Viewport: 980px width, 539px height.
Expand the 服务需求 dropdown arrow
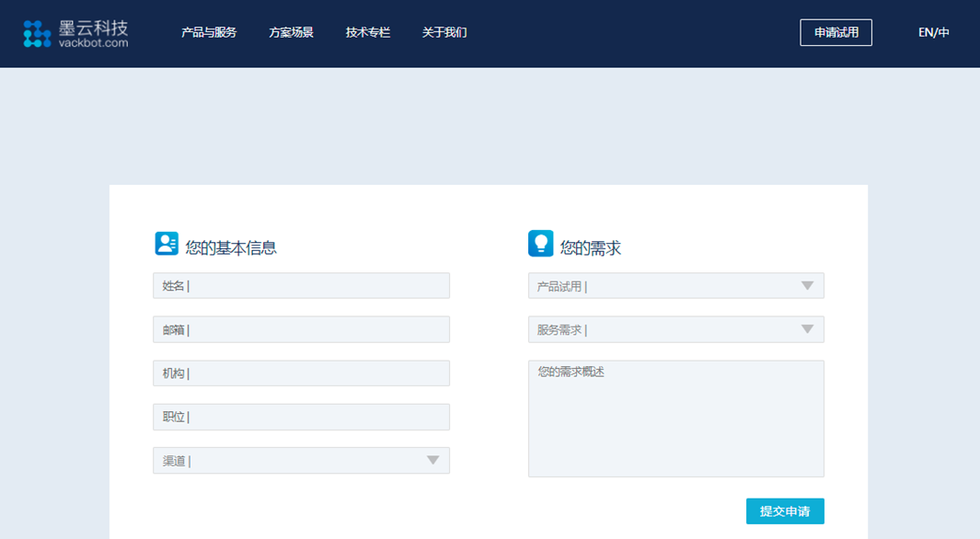tap(807, 329)
